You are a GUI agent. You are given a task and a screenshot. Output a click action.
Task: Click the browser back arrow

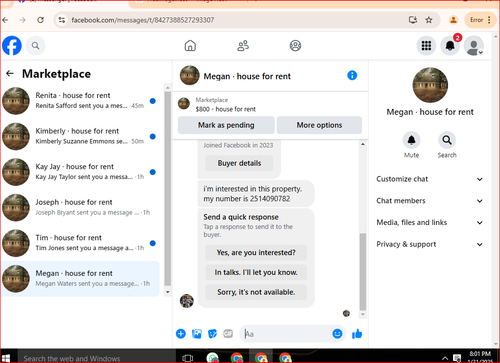tap(5, 20)
